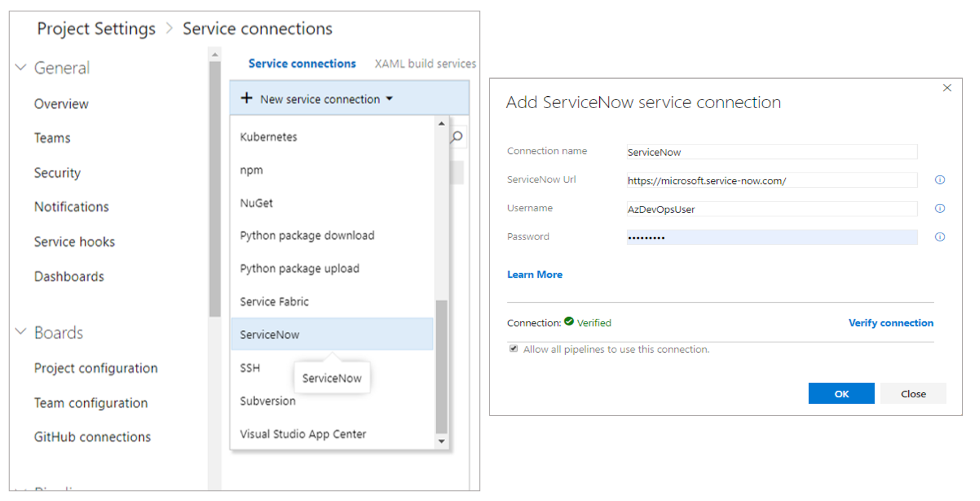Open Dashboards settings page
The width and height of the screenshot is (980, 501).
[69, 276]
